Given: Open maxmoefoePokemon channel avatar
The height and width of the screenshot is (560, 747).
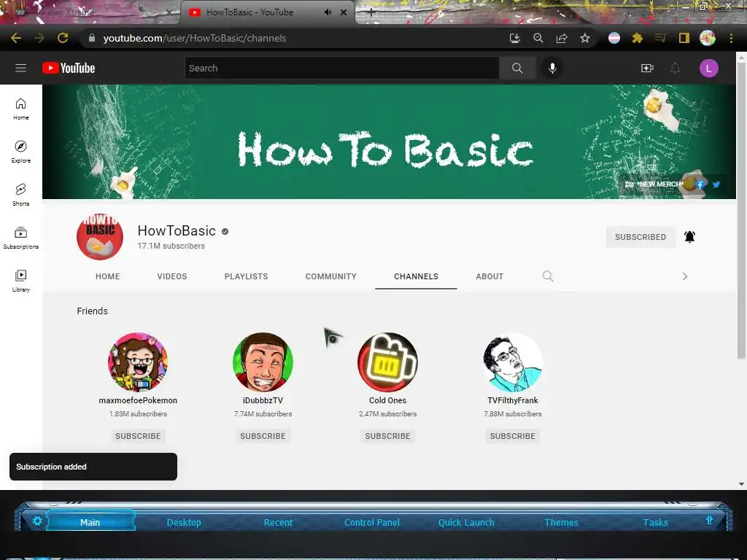Looking at the screenshot, I should [x=138, y=362].
